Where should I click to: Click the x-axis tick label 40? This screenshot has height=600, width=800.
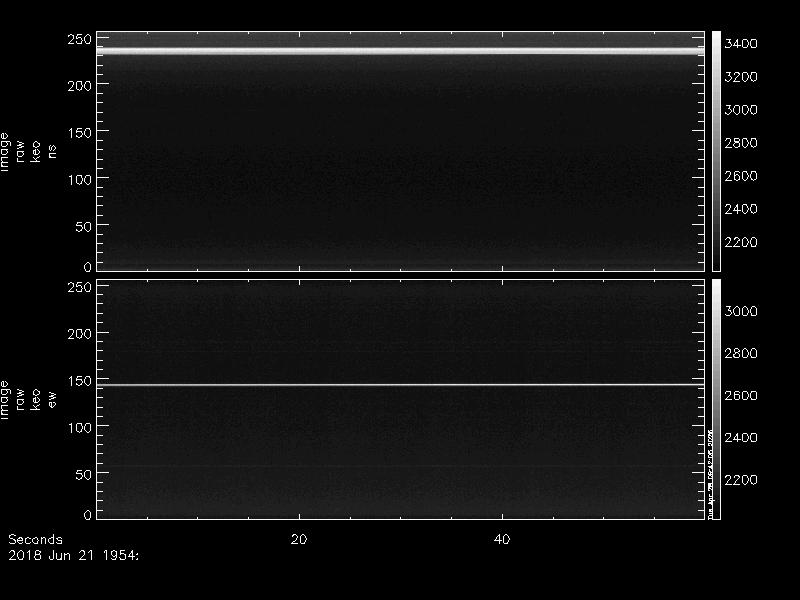click(502, 539)
